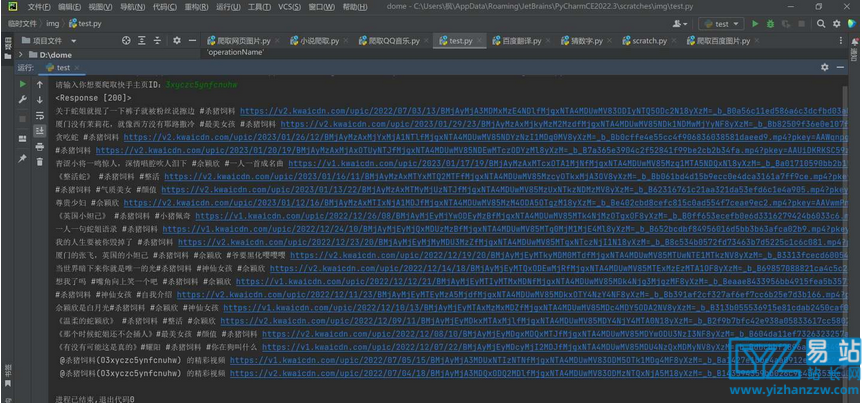Click the stop square in run panel

click(23, 119)
